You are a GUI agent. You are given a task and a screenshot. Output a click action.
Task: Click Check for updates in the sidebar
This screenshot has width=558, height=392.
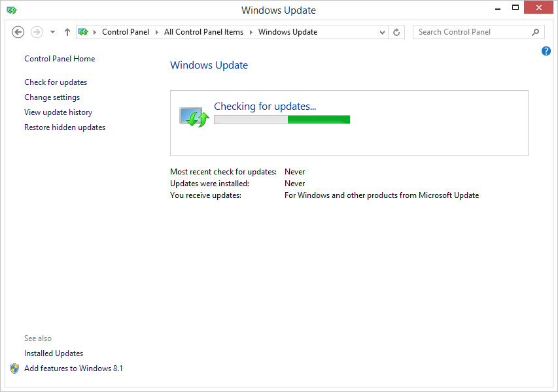pos(56,82)
